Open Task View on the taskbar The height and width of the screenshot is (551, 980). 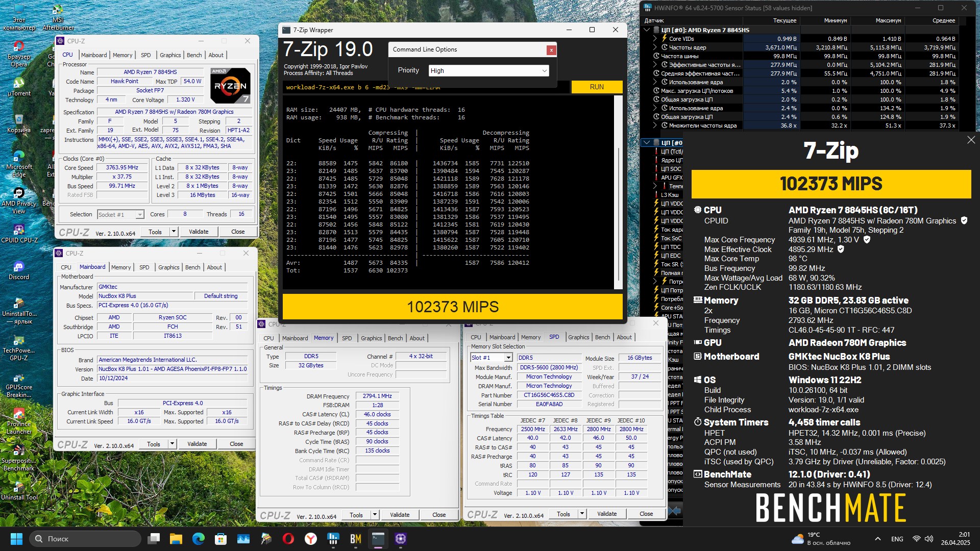pos(154,539)
